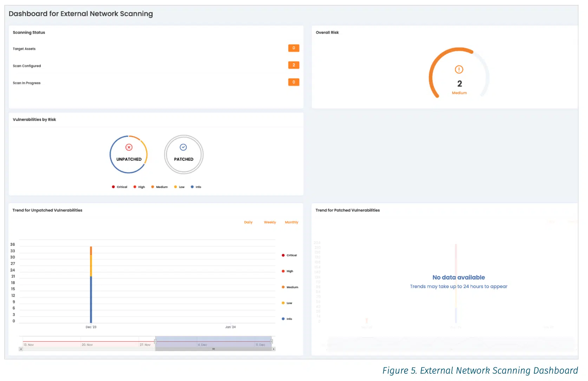Click the blue checkmark icon in Patched circle
Viewport: 588px width, 381px height.
coord(183,147)
